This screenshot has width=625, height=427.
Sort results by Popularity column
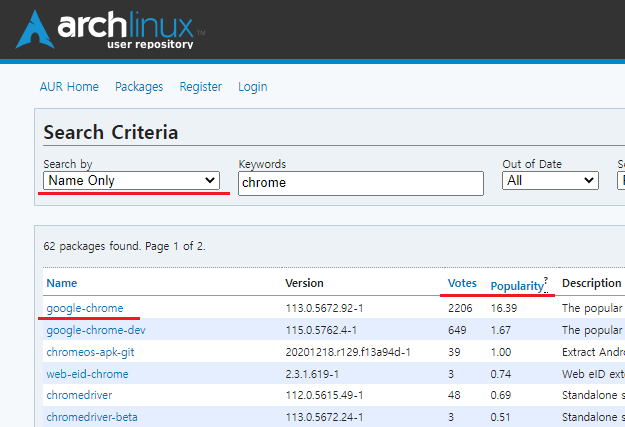[517, 286]
